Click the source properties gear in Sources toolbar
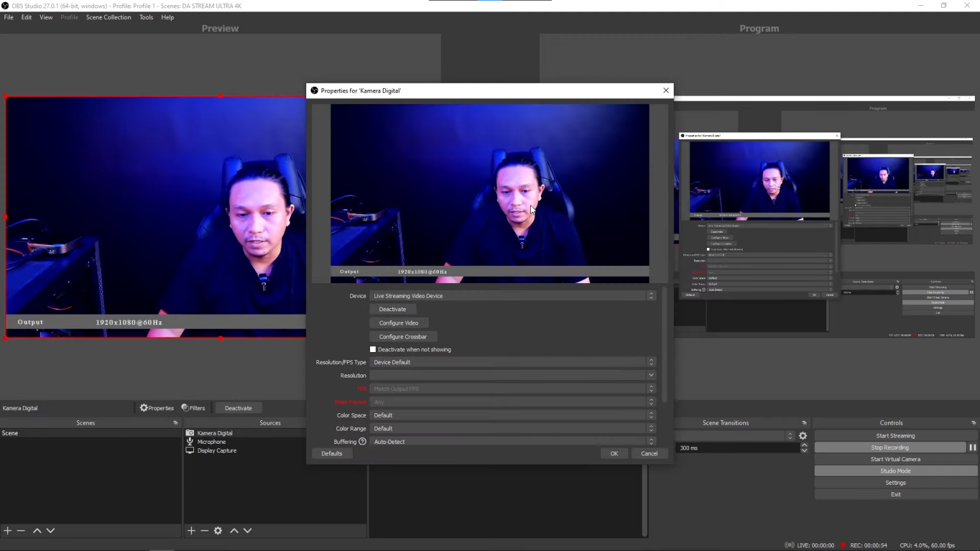This screenshot has height=551, width=980. [218, 531]
